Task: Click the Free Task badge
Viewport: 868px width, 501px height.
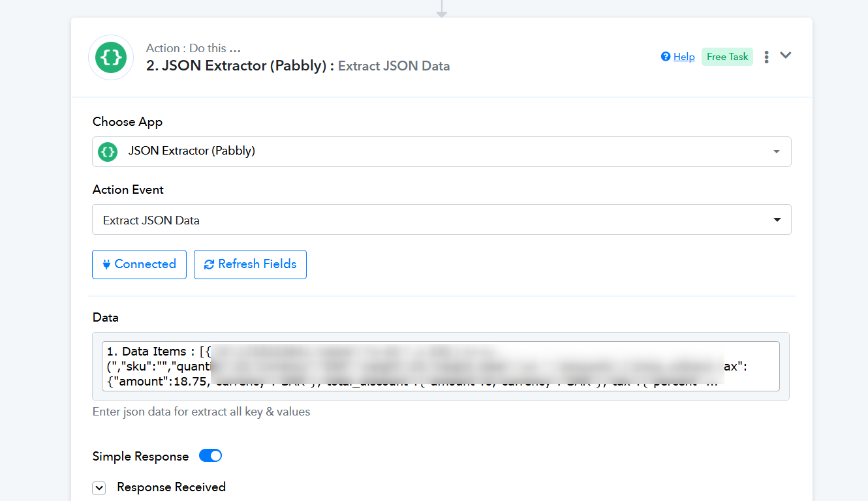Action: click(727, 57)
